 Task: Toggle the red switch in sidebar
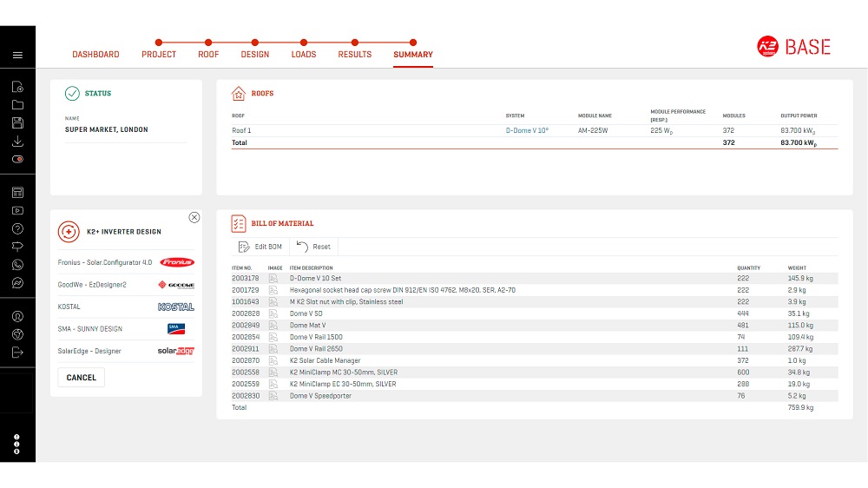17,160
